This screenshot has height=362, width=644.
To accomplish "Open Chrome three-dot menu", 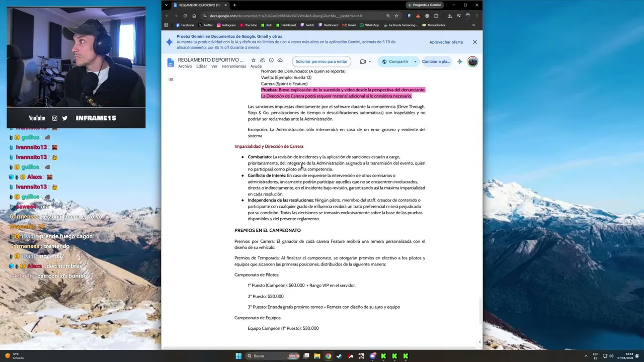I will [x=476, y=16].
